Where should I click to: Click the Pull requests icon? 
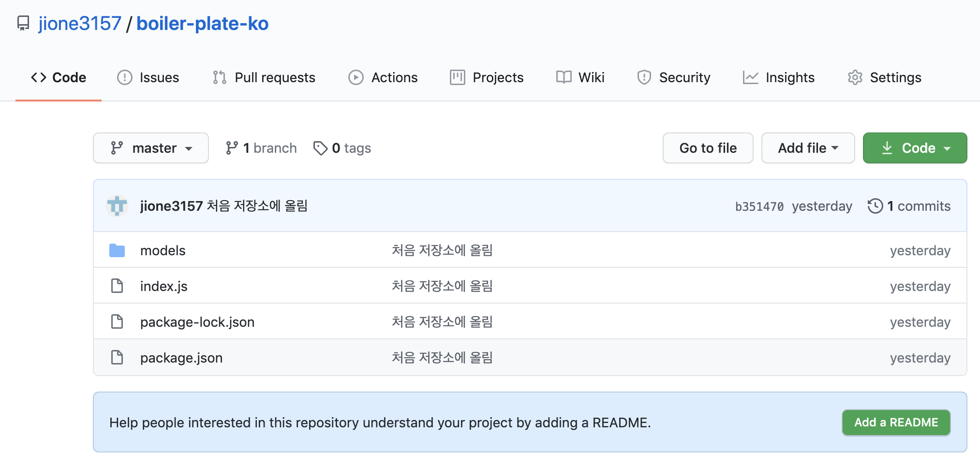click(x=220, y=77)
